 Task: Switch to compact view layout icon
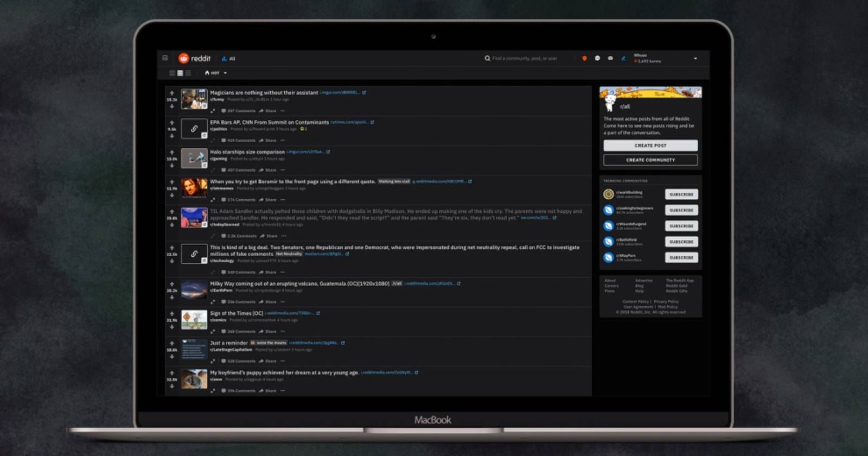[188, 73]
